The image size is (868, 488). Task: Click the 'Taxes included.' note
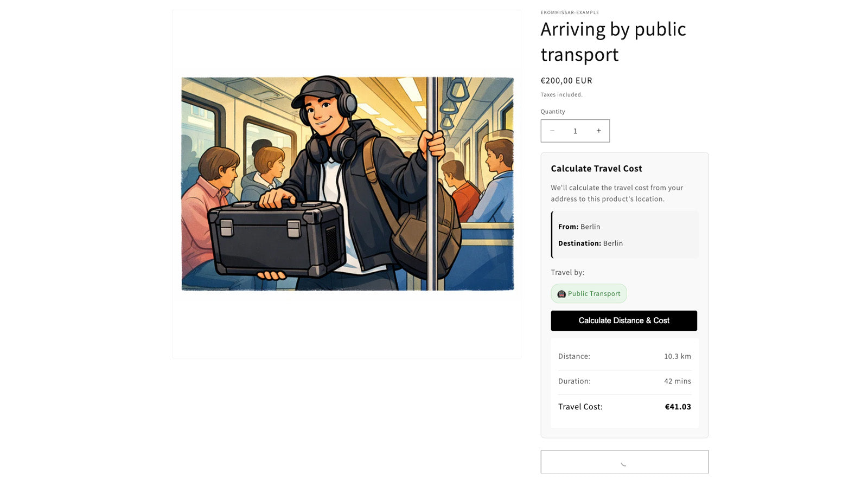click(x=561, y=95)
